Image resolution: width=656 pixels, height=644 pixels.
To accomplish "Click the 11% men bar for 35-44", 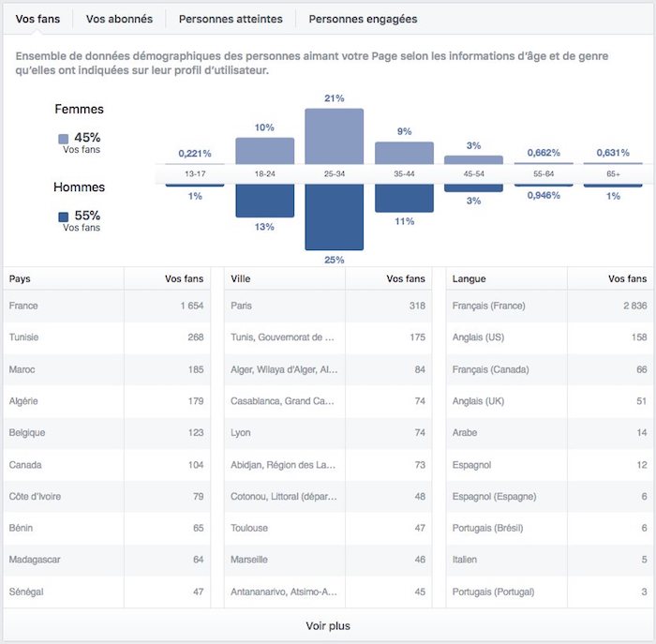I will 404,198.
